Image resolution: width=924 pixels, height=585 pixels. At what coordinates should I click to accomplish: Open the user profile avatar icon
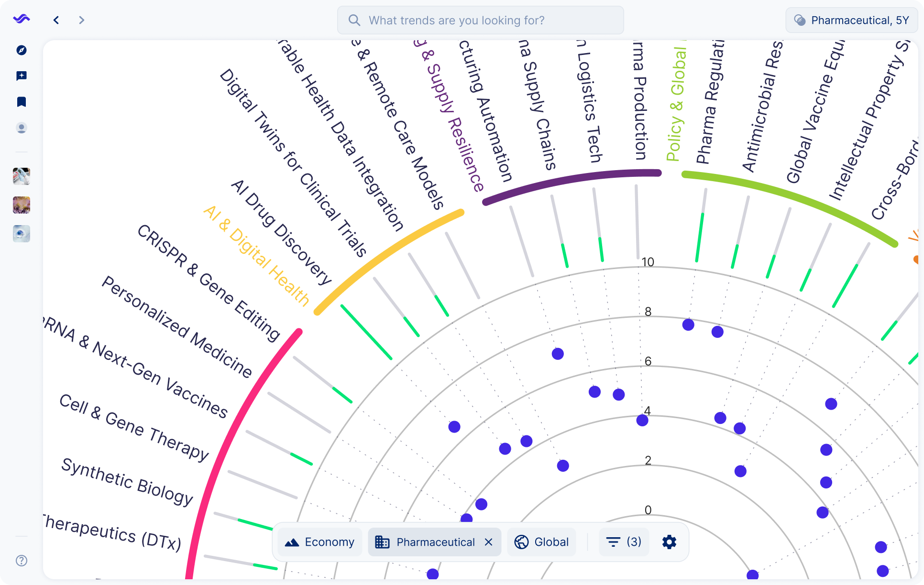(x=22, y=128)
